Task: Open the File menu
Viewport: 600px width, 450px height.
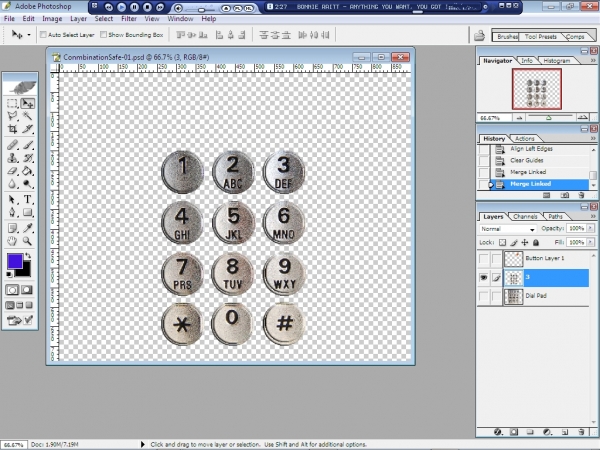Action: pyautogui.click(x=9, y=19)
